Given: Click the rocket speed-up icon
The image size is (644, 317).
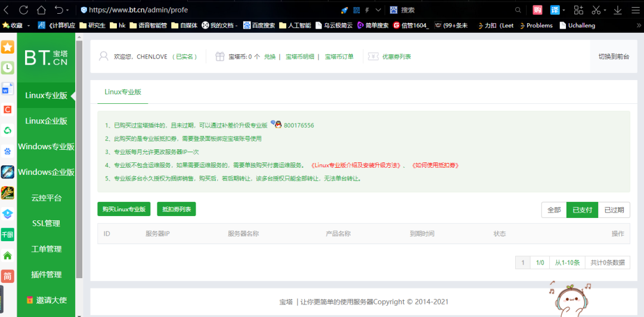Looking at the screenshot, I should [x=344, y=10].
